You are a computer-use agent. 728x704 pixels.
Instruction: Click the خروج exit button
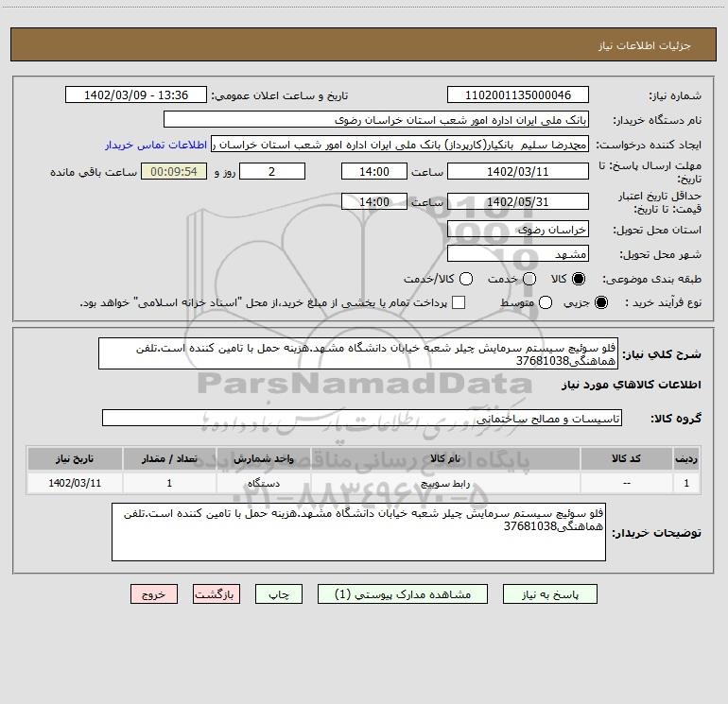[154, 594]
